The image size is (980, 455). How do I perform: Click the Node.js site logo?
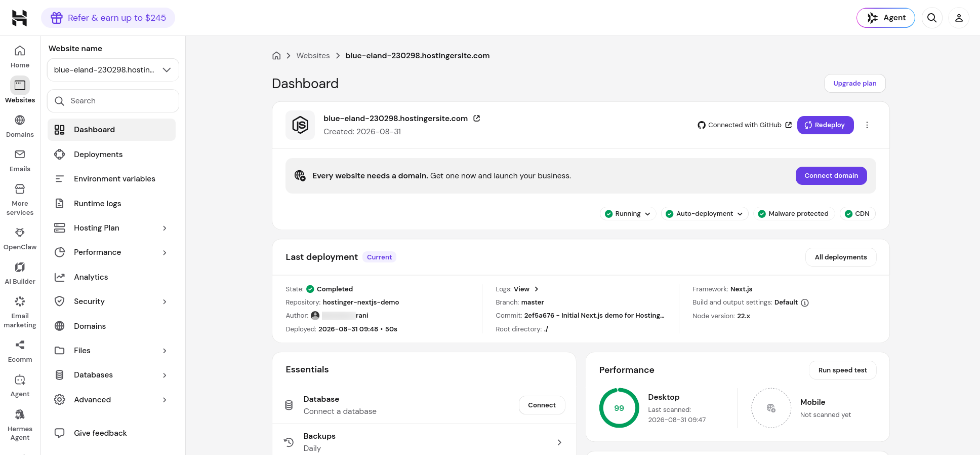click(300, 125)
